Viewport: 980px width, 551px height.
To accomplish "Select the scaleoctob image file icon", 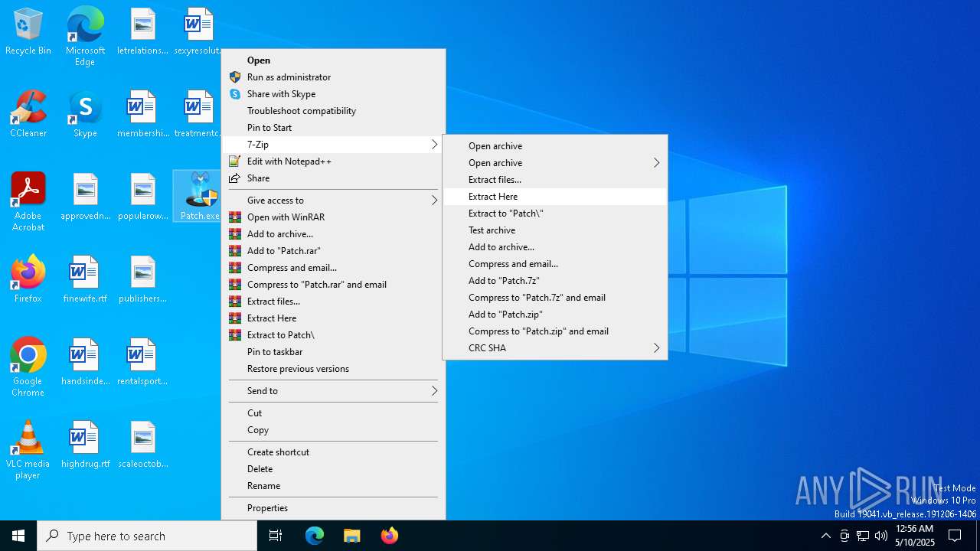I will point(142,445).
